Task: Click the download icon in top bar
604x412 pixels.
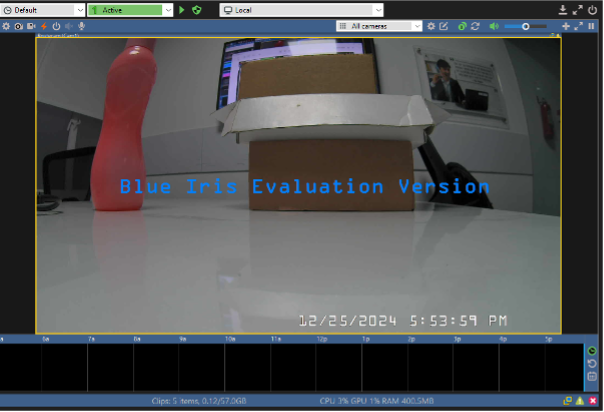Action: [563, 10]
